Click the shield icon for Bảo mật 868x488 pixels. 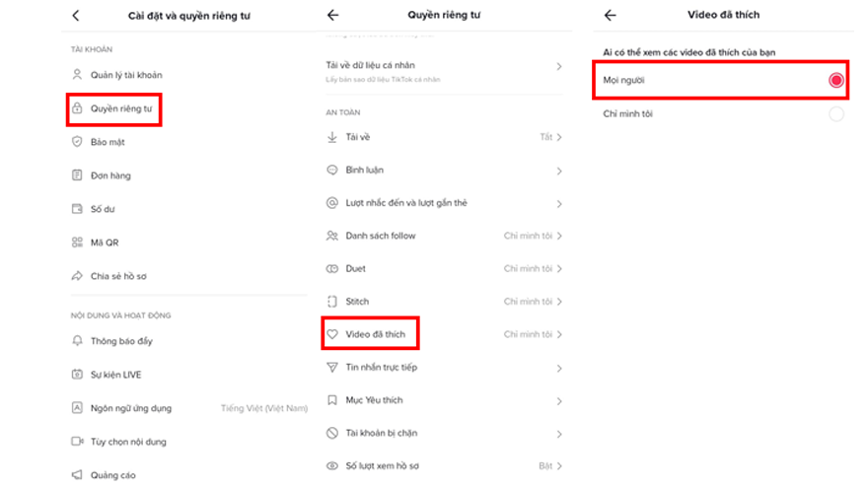point(77,142)
